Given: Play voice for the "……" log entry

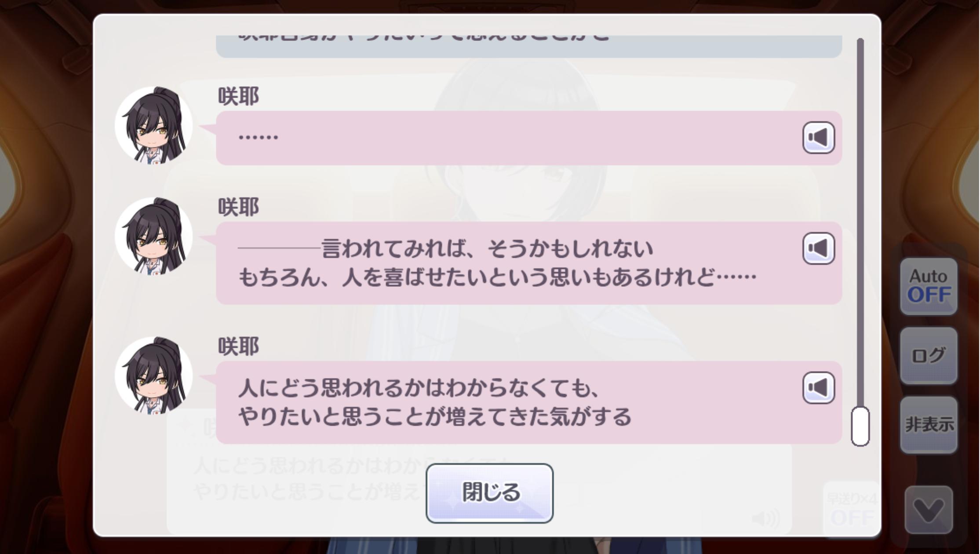Looking at the screenshot, I should pyautogui.click(x=818, y=138).
